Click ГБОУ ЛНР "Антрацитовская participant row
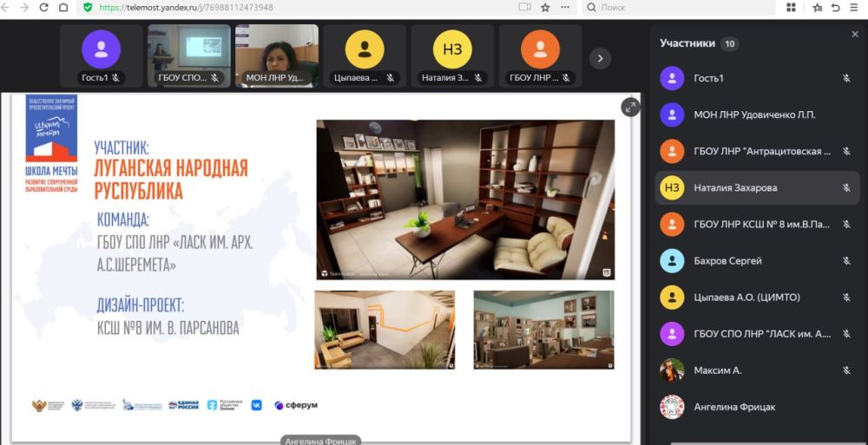Screen dimensions: 868x445 click(757, 151)
